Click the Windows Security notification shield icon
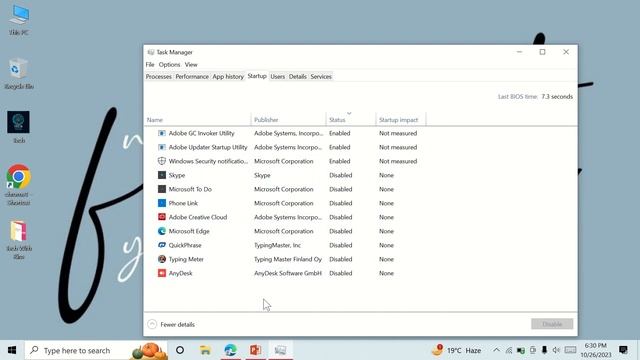Screen dimensions: 640x360 [x=162, y=161]
